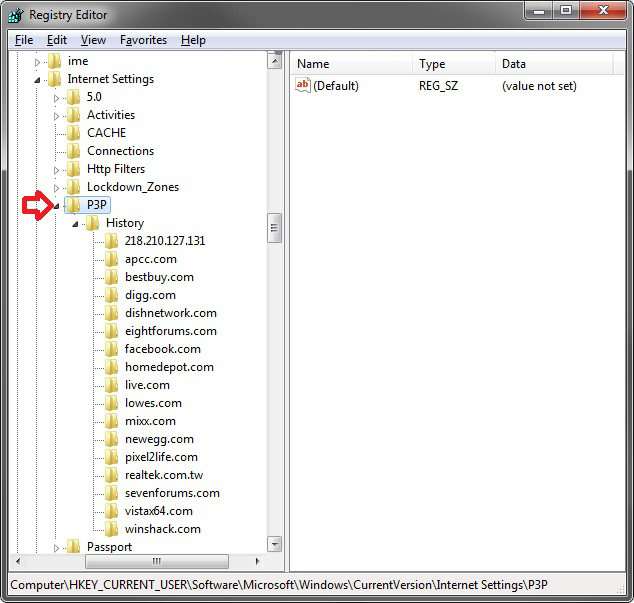
Task: Click the 5.0 folder icon
Action: point(74,97)
